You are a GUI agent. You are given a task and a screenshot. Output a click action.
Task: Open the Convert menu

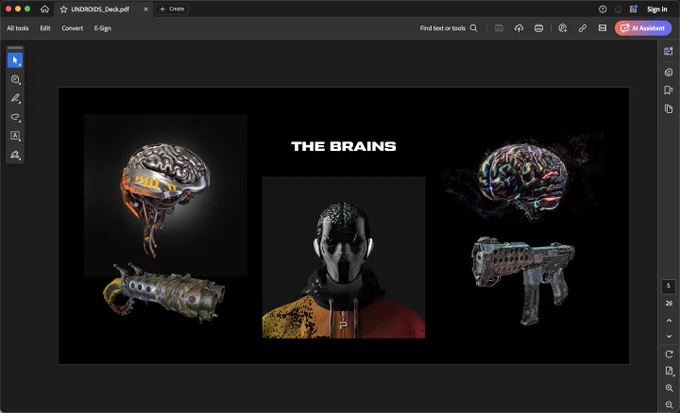pos(72,28)
